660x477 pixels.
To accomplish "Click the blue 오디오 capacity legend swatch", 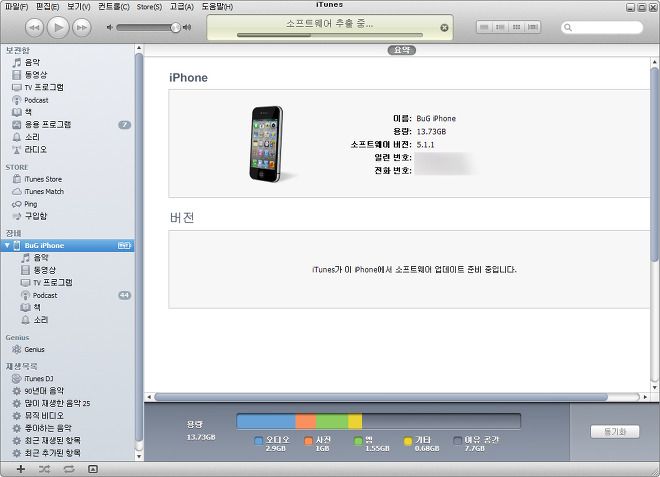I will pyautogui.click(x=258, y=441).
